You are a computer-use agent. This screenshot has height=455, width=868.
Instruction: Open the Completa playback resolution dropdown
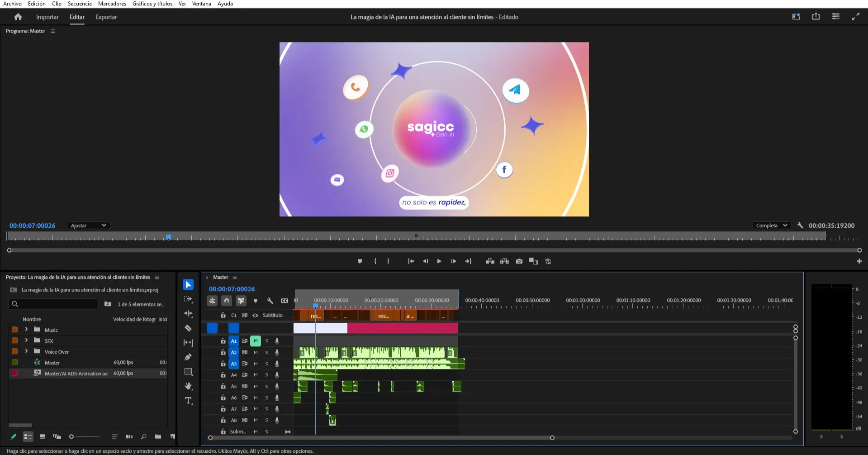(772, 225)
